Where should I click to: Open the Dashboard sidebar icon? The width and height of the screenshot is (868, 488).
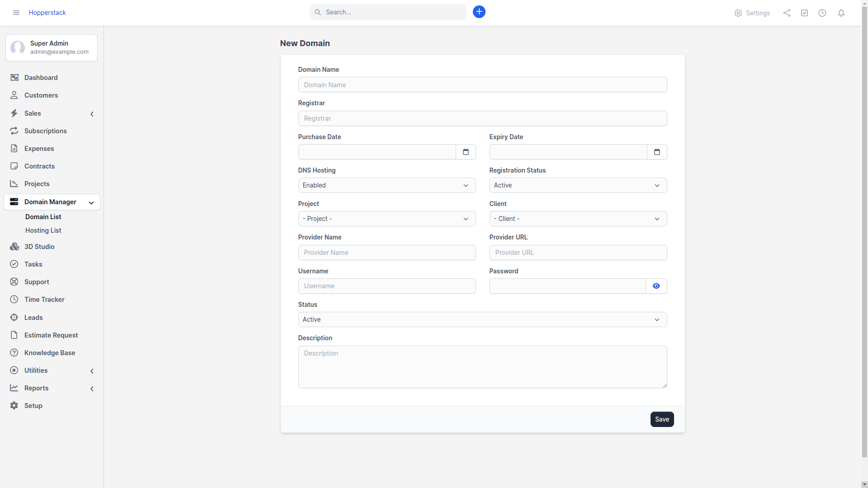click(15, 78)
